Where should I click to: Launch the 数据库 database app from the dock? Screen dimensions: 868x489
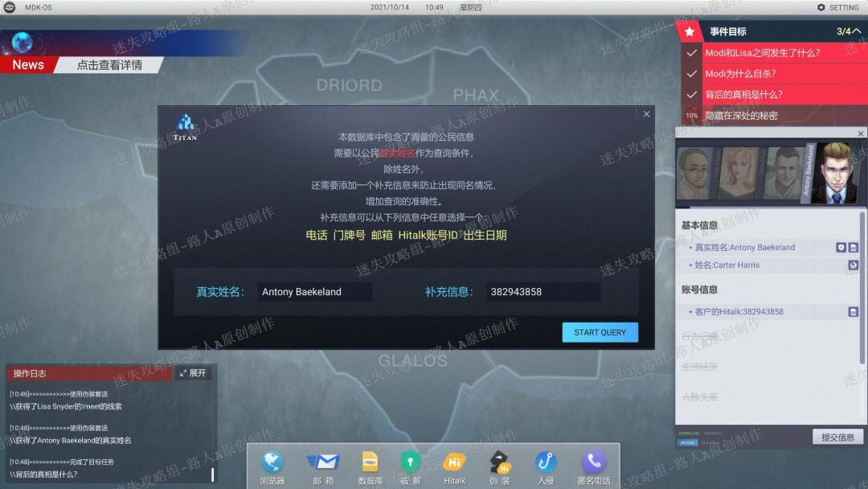click(370, 466)
